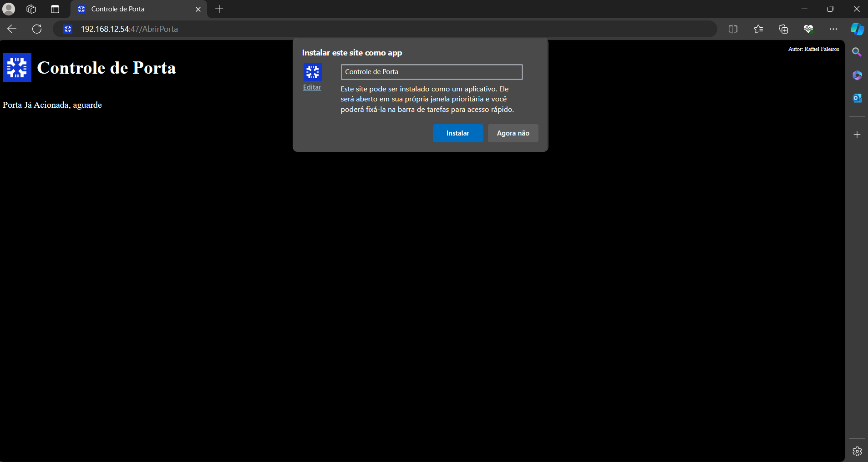Open Outlook from the sidebar
Image resolution: width=868 pixels, height=462 pixels.
click(857, 98)
